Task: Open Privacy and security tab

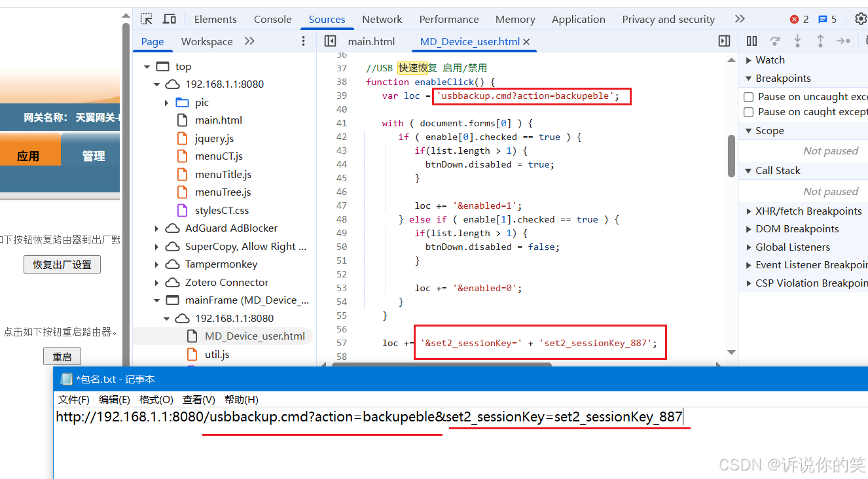Action: (x=668, y=19)
